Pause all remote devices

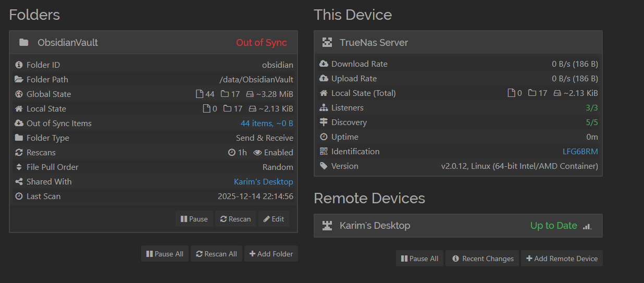pyautogui.click(x=419, y=259)
